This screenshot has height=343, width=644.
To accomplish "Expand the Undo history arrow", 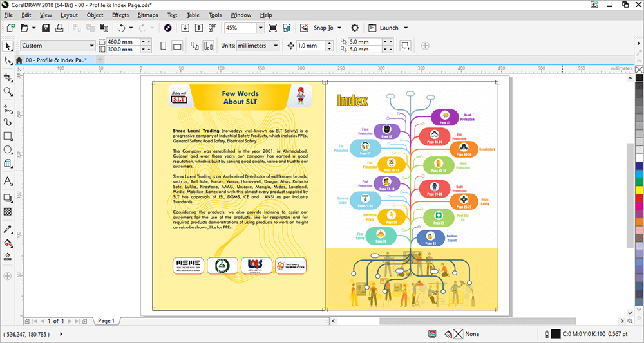I will (x=131, y=28).
